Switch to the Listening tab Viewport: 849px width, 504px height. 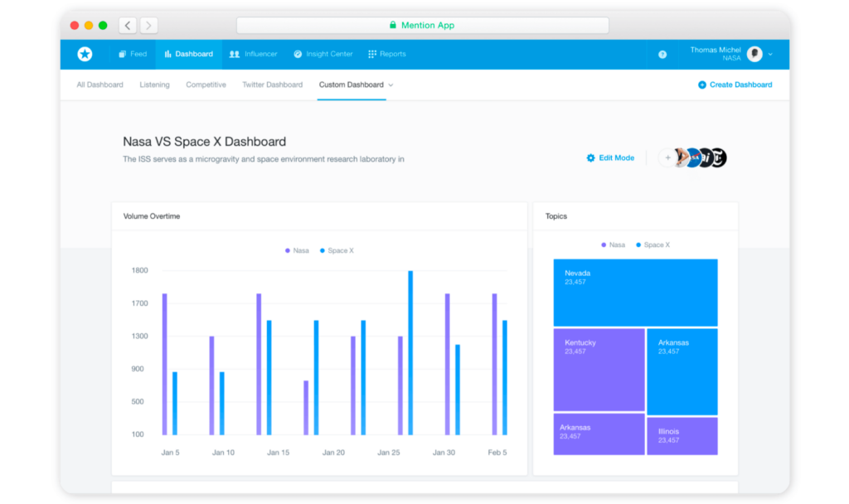click(154, 85)
